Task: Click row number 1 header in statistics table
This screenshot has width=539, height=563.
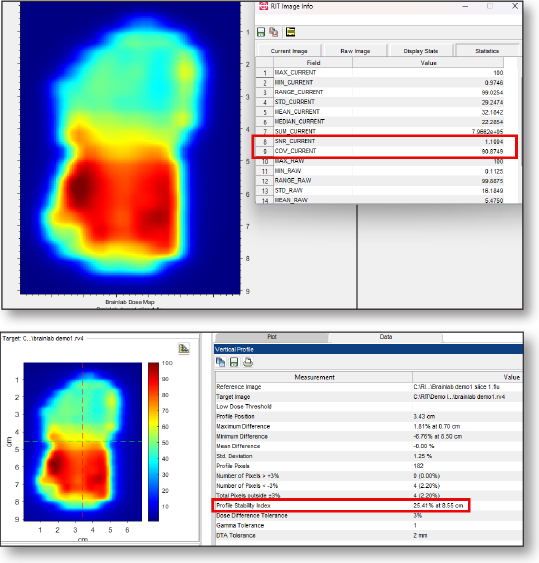Action: [265, 73]
